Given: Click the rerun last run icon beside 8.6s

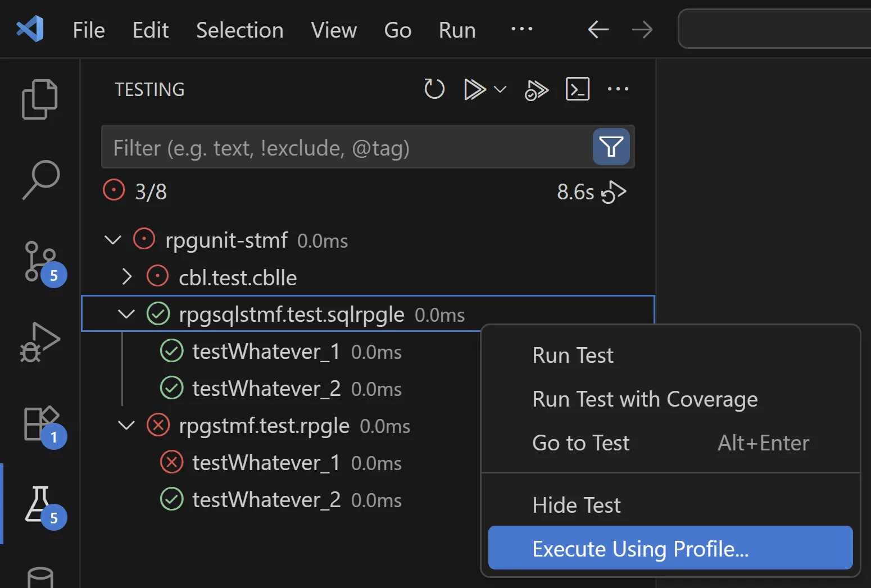Looking at the screenshot, I should (x=614, y=192).
